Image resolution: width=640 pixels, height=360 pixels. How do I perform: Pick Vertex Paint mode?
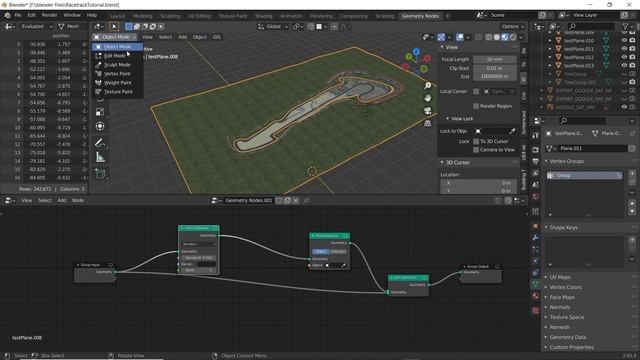pyautogui.click(x=117, y=73)
